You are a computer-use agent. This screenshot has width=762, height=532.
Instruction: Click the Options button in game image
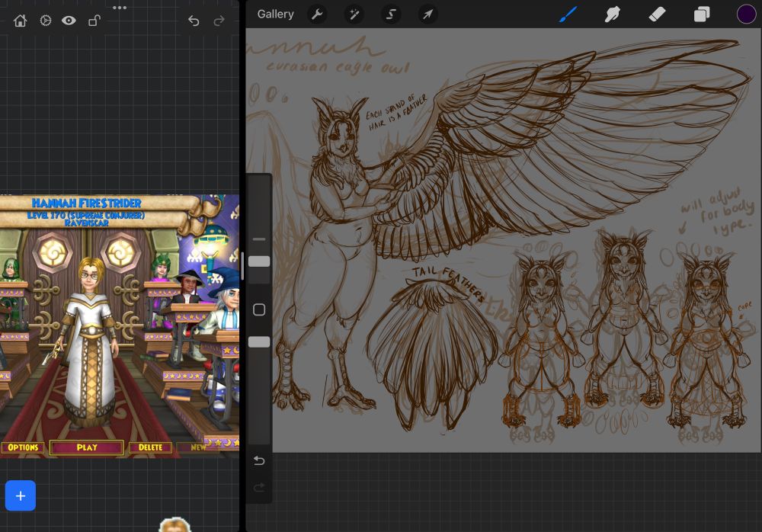(22, 447)
